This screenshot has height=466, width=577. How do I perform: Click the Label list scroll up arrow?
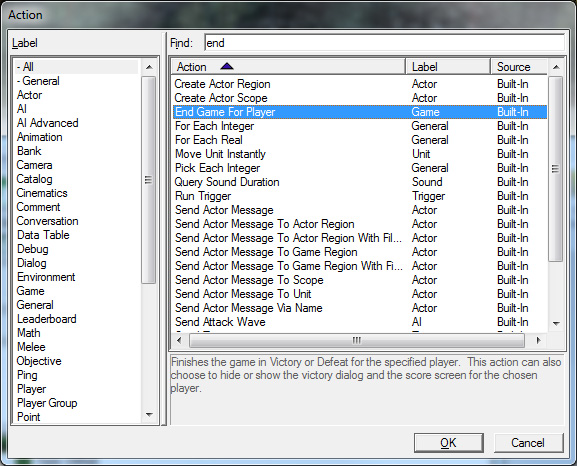pyautogui.click(x=149, y=67)
